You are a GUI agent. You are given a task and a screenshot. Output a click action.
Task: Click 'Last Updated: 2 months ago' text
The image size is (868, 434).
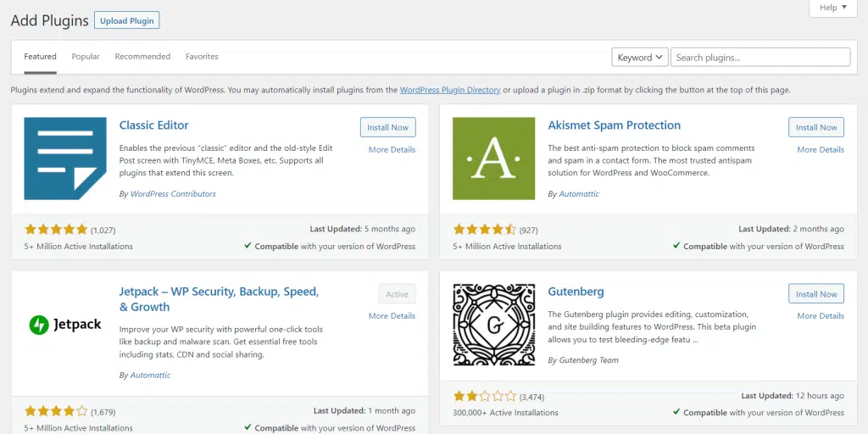point(791,229)
